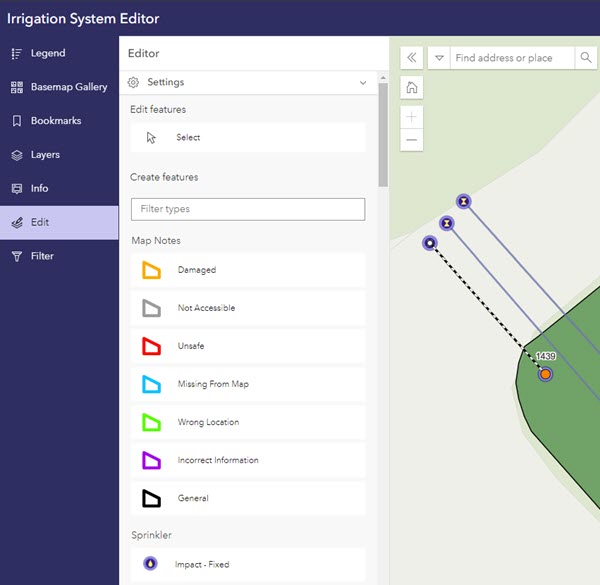
Task: Select the Missing From Map template
Action: point(247,384)
